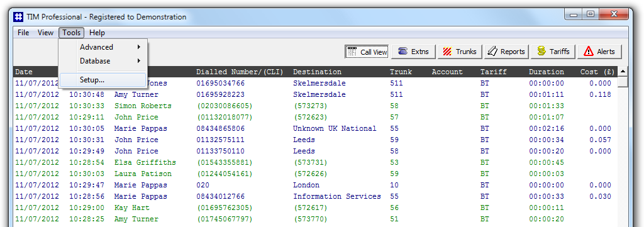644x227 pixels.
Task: Click the Reports pen icon
Action: (x=492, y=52)
